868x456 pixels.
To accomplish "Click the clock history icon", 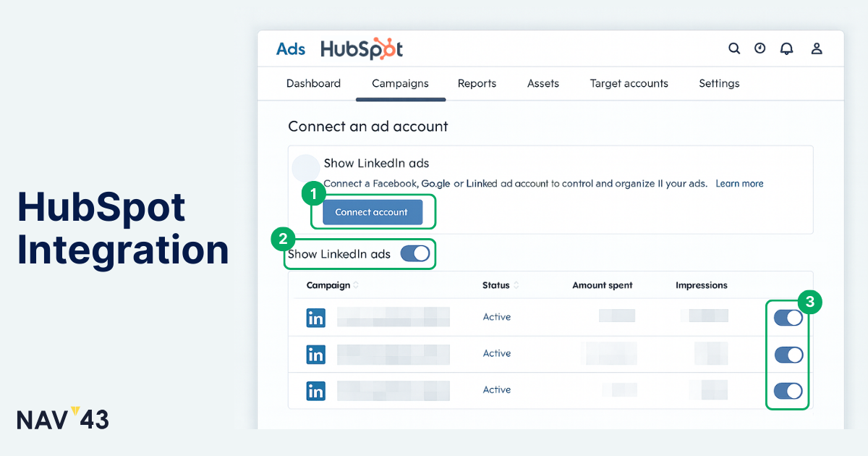I will coord(759,48).
